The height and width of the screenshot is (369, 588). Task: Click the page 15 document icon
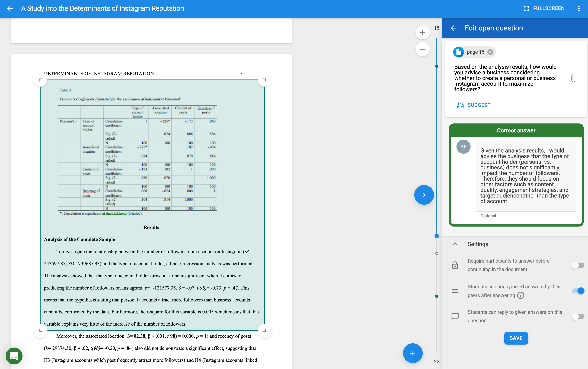pyautogui.click(x=458, y=52)
